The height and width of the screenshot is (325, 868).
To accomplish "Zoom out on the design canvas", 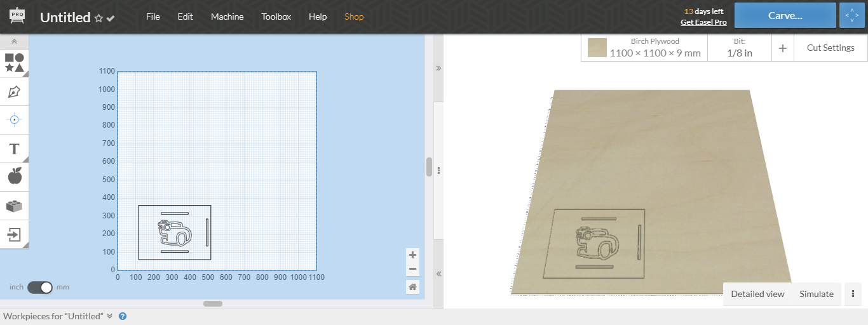I will (413, 269).
